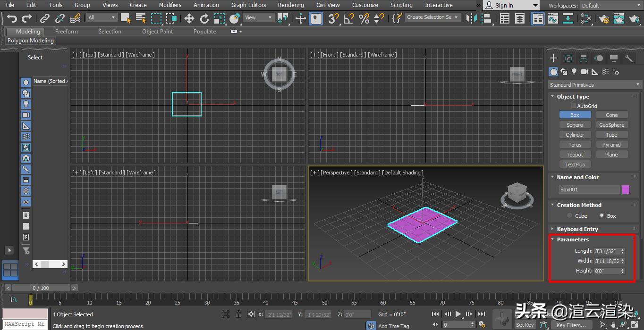Activate the Select and Rotate tool

(x=204, y=19)
